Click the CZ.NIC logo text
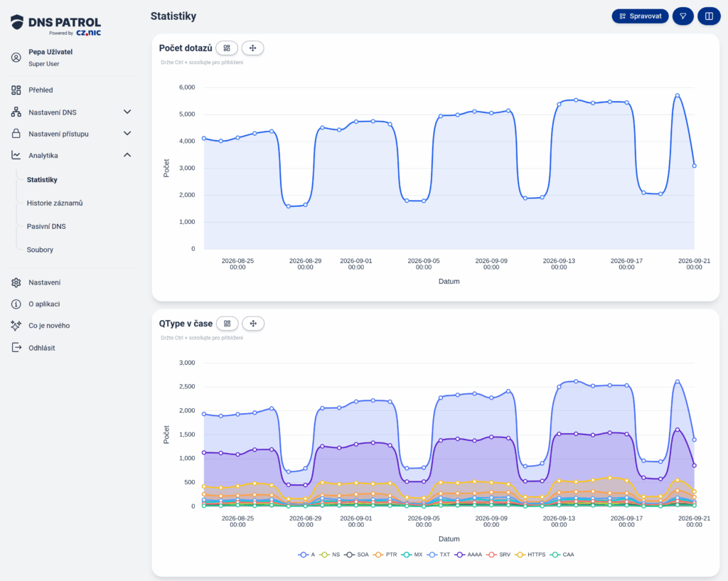 pos(88,33)
